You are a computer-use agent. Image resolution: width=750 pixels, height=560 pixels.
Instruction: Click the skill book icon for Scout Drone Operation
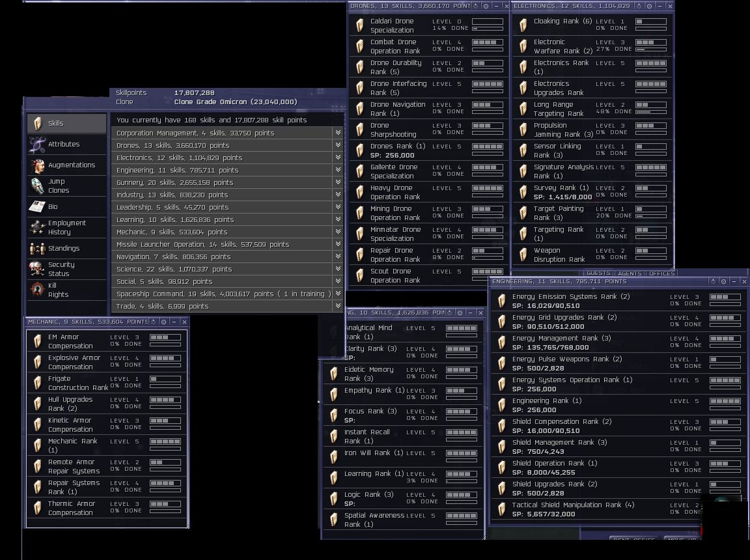click(x=359, y=275)
